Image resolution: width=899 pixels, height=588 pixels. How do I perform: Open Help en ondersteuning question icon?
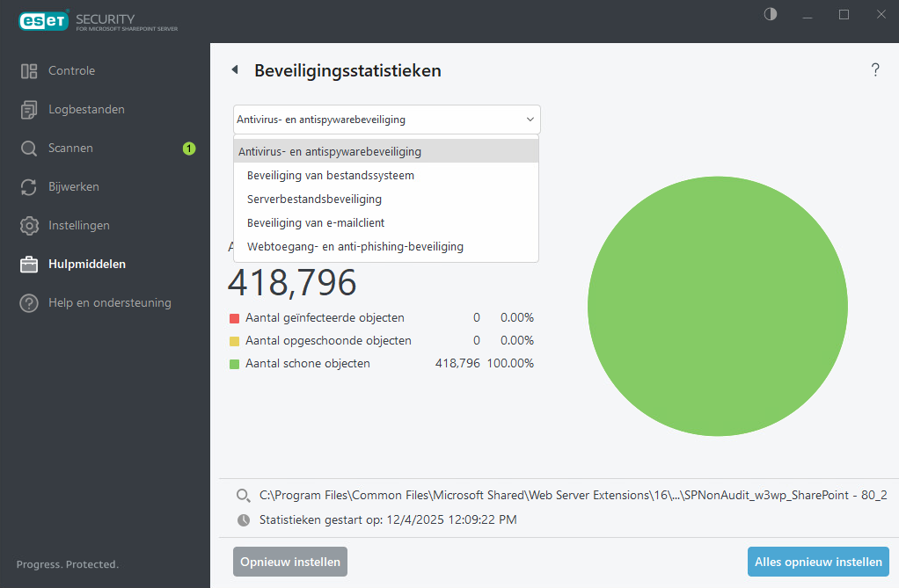click(29, 302)
